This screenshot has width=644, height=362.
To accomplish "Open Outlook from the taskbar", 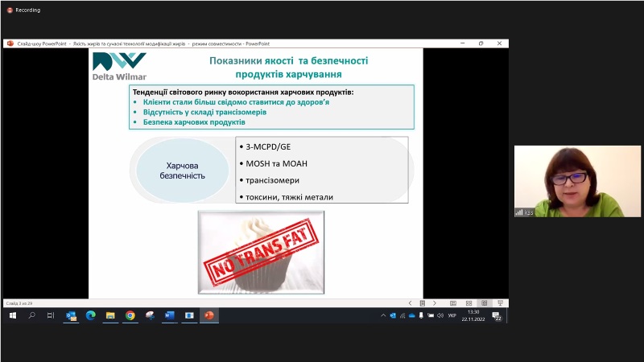I will (71, 315).
